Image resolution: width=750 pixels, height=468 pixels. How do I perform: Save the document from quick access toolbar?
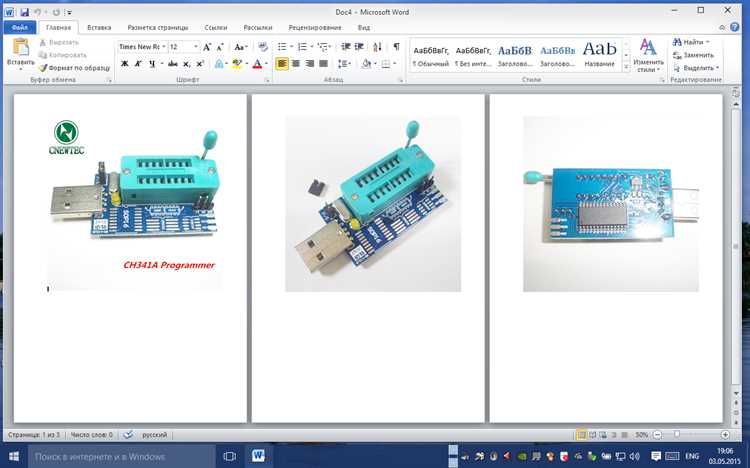24,12
